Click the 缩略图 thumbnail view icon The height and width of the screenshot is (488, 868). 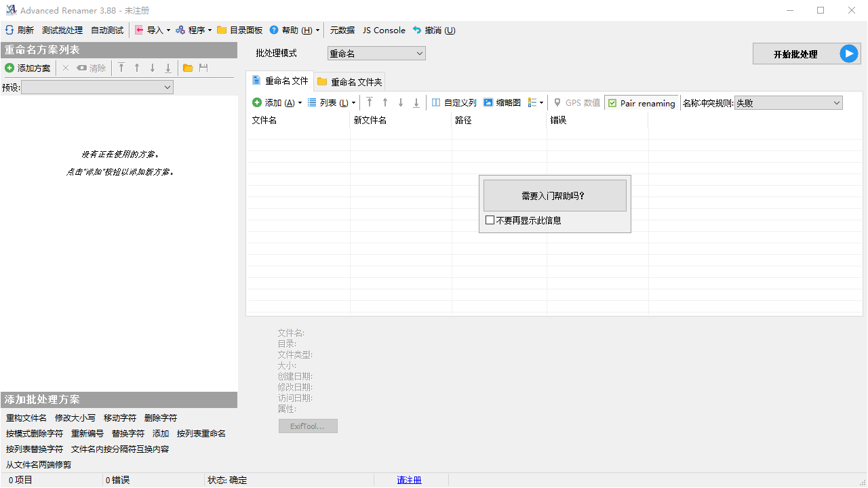click(x=488, y=103)
